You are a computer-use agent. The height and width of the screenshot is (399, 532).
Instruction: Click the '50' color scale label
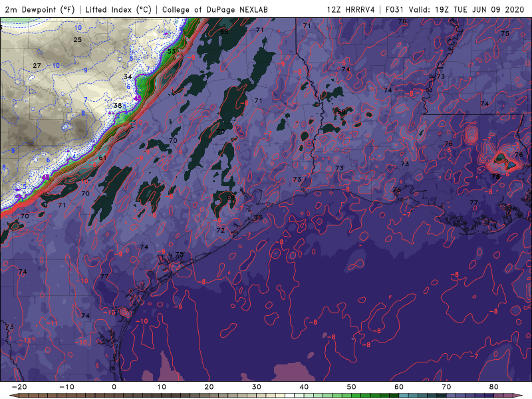coord(352,387)
